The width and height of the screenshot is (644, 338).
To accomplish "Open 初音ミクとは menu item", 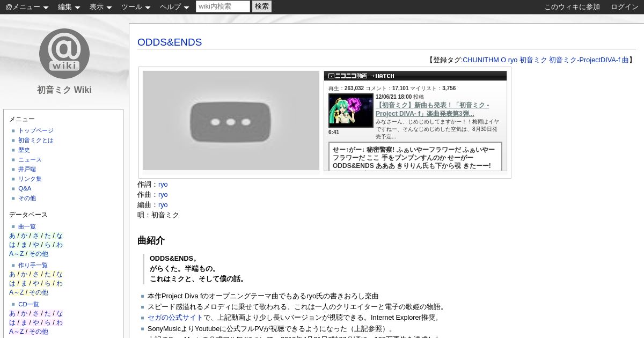I will [36, 140].
